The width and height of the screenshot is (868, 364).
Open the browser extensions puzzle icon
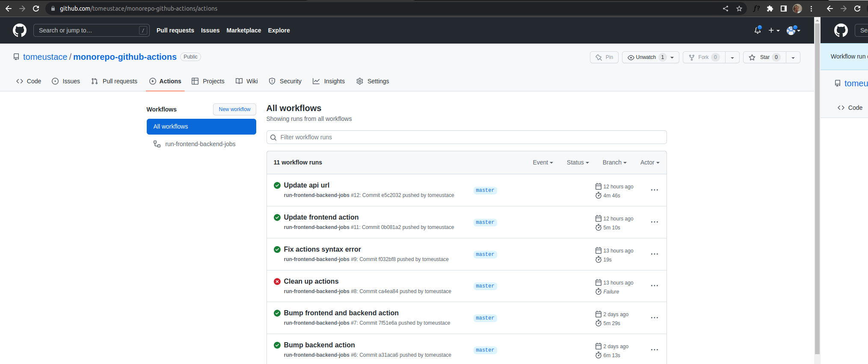click(770, 9)
